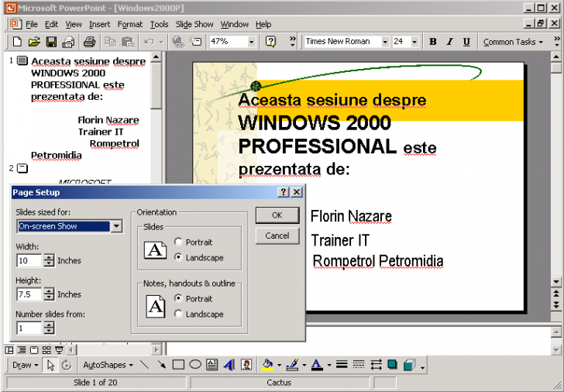Screen dimensions: 564x392
Task: Open the Format menu
Action: [x=130, y=25]
